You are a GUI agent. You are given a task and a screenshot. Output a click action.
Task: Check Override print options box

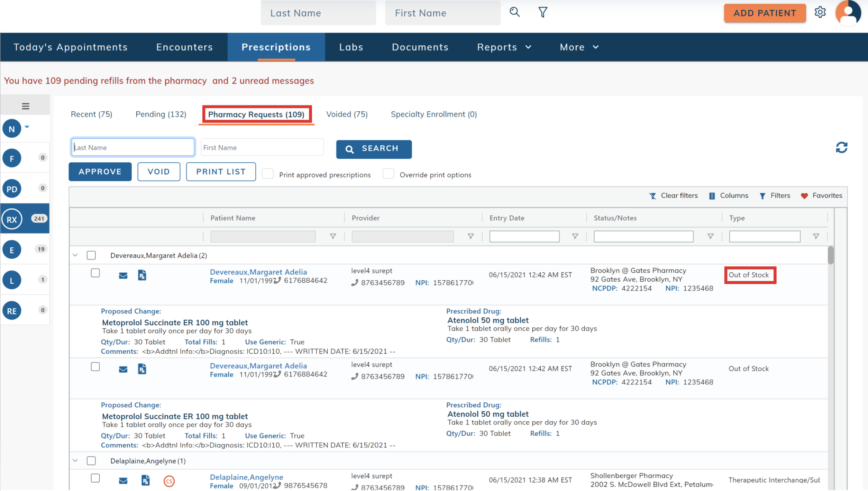coord(388,174)
